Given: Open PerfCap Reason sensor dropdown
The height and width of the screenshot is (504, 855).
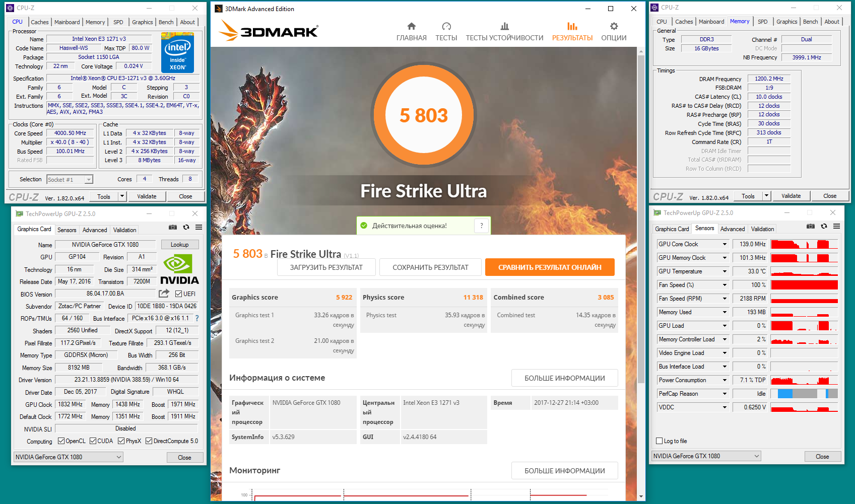Looking at the screenshot, I should (x=725, y=394).
